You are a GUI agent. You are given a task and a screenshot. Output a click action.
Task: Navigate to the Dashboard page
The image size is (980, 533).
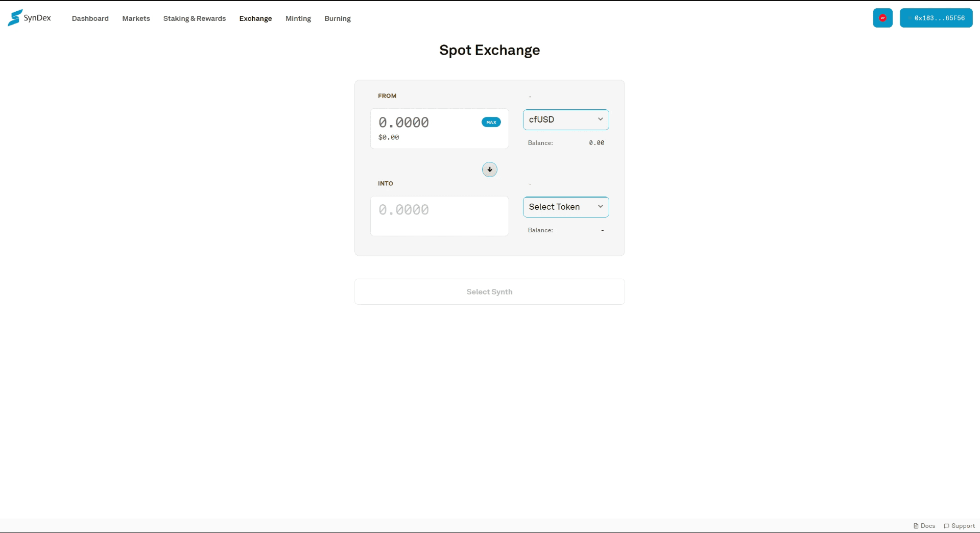(x=90, y=18)
